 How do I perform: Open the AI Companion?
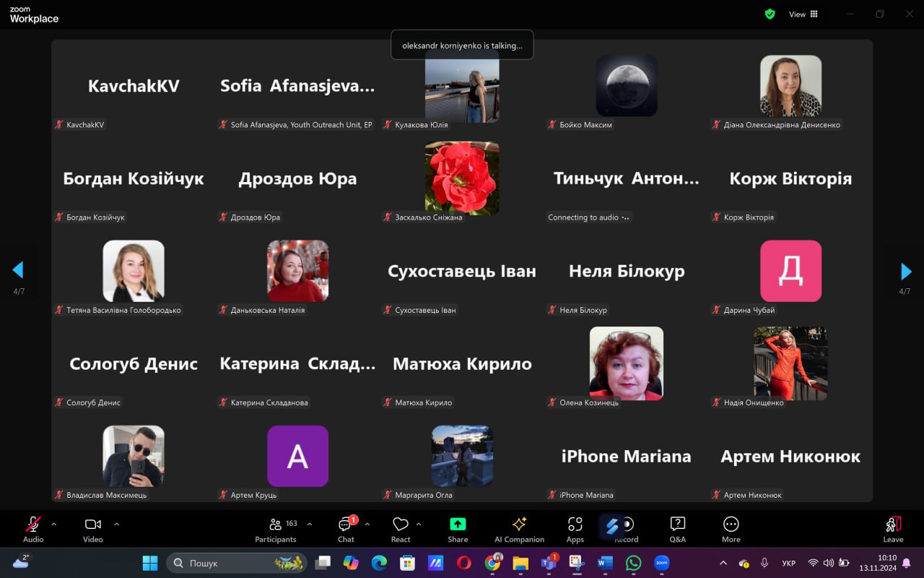pos(518,529)
